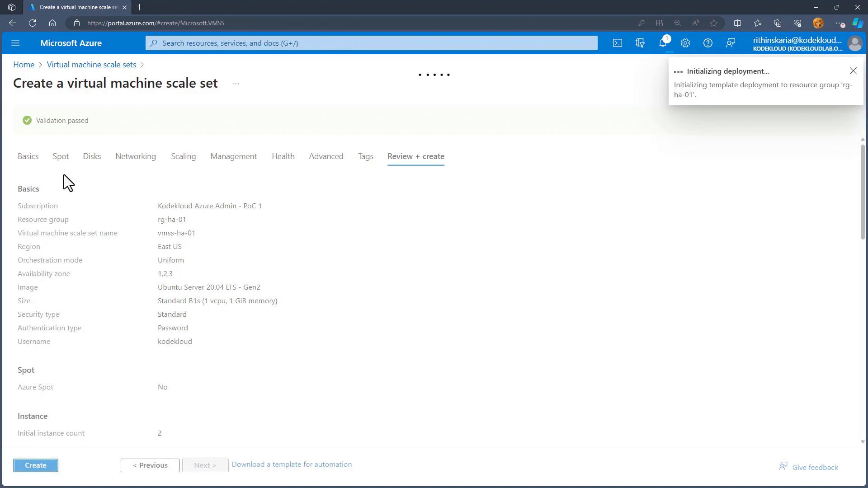Click the Azure search resources box
868x488 pixels.
(x=371, y=43)
